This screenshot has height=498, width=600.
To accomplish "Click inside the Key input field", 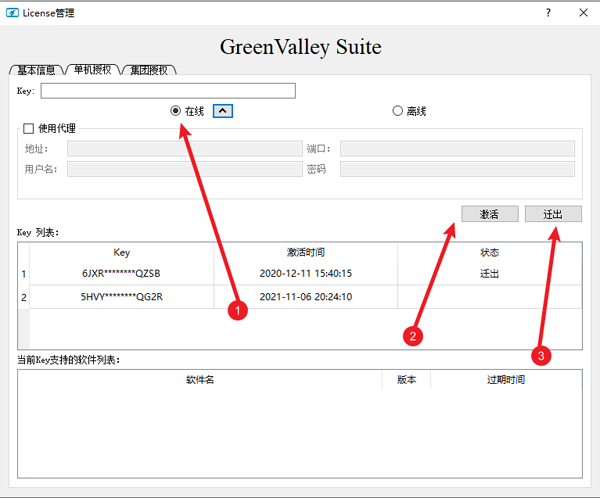I will (168, 91).
